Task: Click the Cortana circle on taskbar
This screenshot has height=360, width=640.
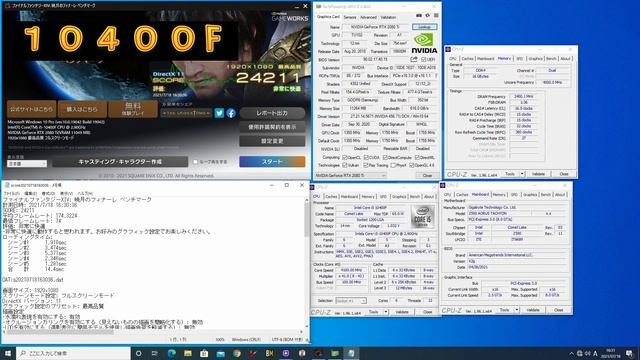Action: [x=138, y=353]
